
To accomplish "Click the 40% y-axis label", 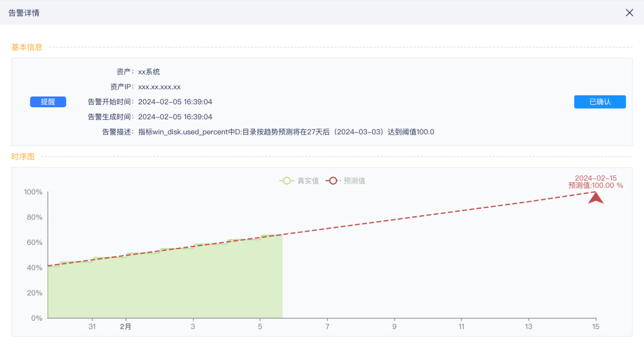I will click(35, 268).
